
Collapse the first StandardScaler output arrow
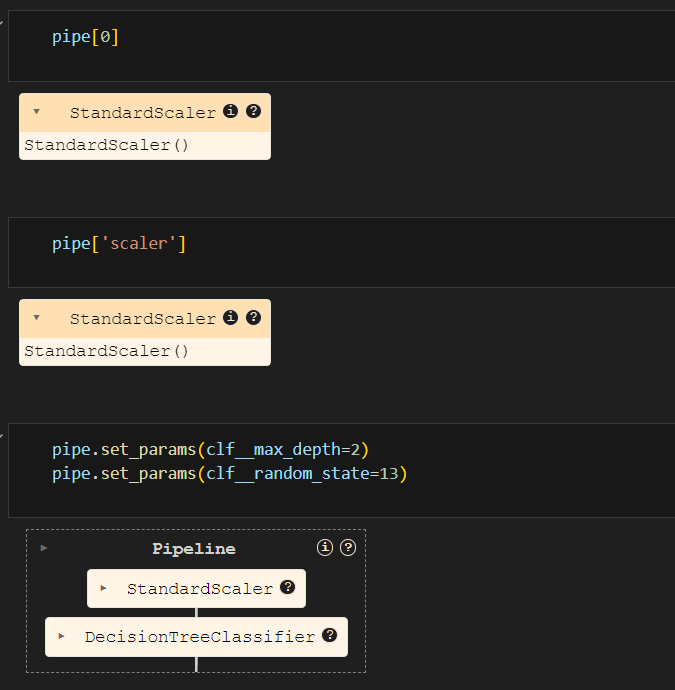(x=37, y=112)
